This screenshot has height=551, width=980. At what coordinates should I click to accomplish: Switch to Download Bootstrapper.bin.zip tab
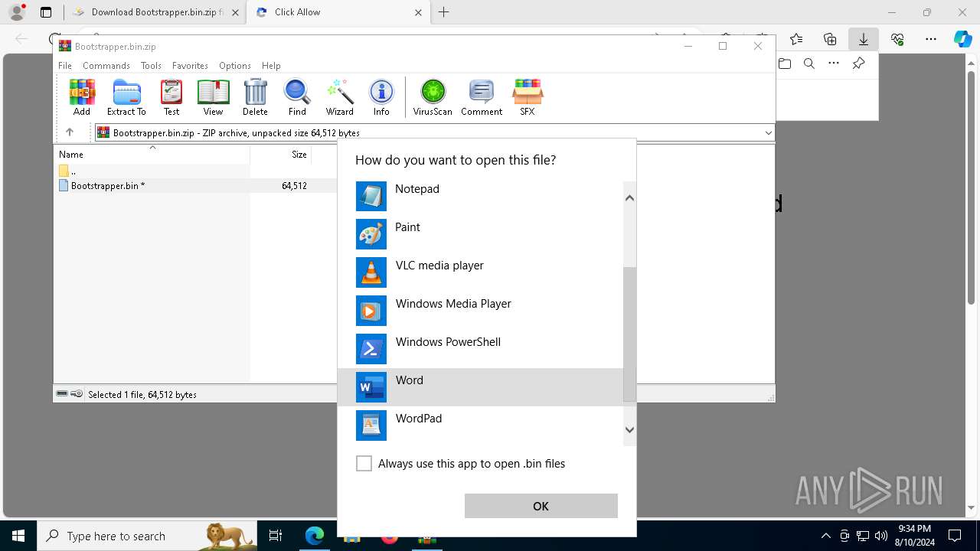pyautogui.click(x=155, y=12)
